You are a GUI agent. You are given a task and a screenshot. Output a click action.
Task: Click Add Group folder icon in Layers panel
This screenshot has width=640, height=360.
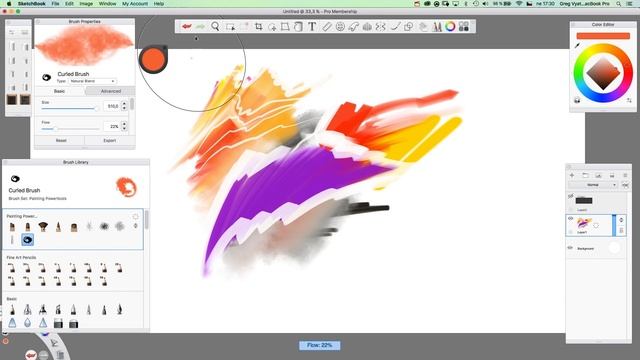tap(585, 175)
